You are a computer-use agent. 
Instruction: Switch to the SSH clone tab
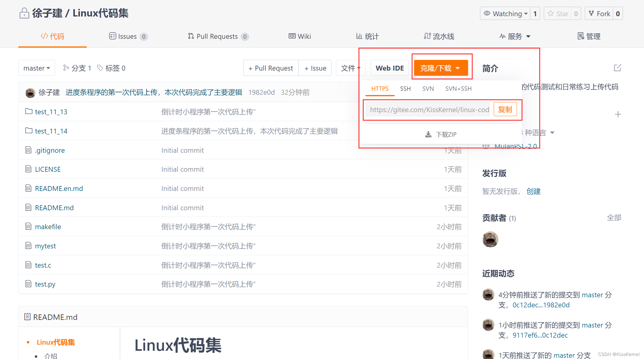click(405, 89)
